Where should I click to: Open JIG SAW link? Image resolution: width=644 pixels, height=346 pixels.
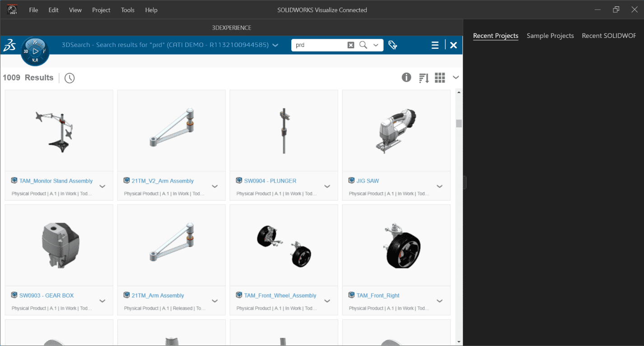(x=368, y=181)
